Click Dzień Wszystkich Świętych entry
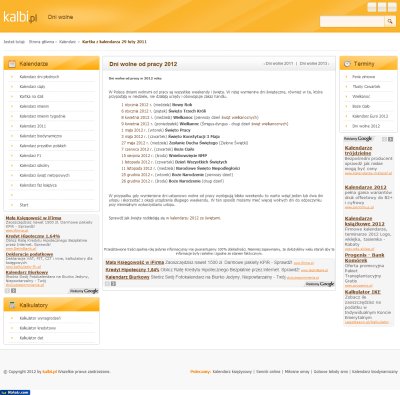The width and height of the screenshot is (400, 395). [x=201, y=162]
